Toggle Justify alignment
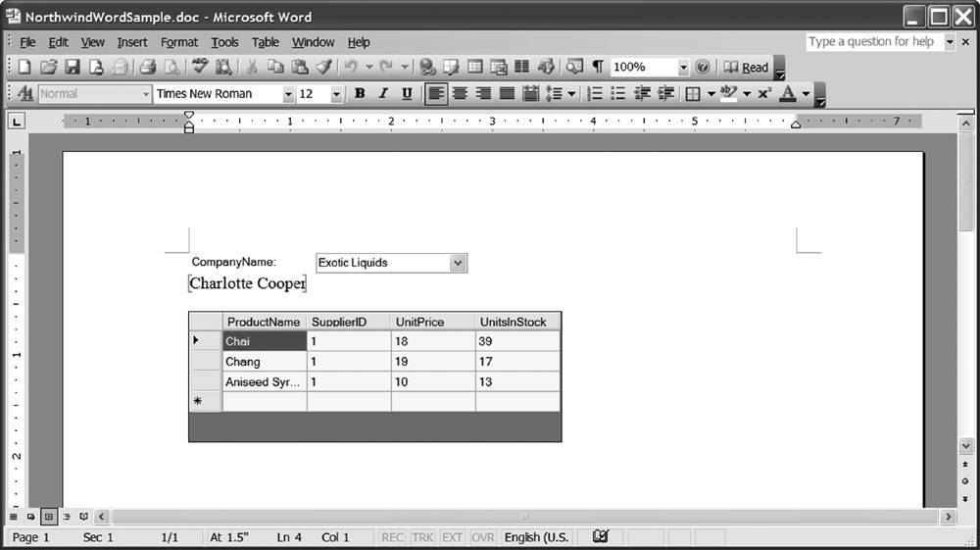The width and height of the screenshot is (980, 550). 507,94
